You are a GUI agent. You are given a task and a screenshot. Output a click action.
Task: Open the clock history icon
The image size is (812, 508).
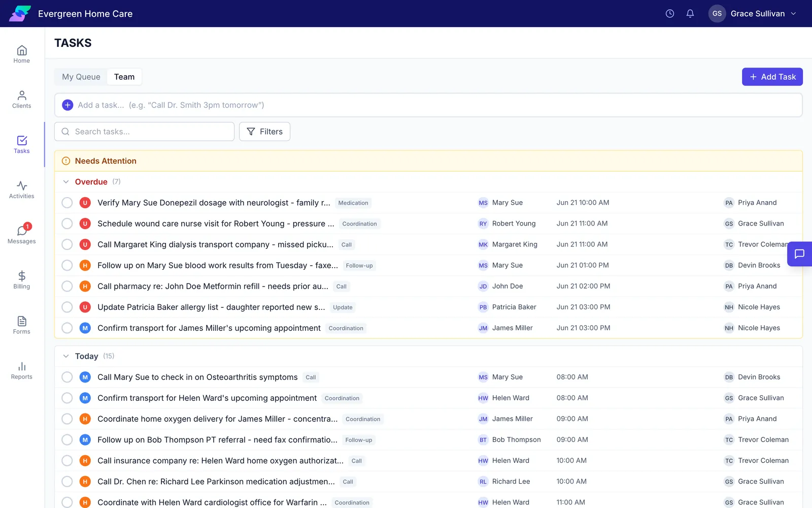(670, 14)
